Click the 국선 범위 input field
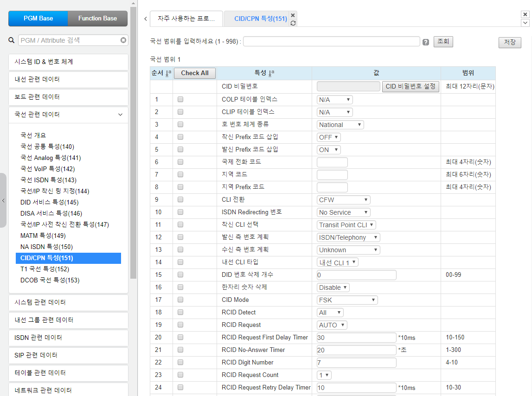Screen dimensions: 532x396 [332, 41]
